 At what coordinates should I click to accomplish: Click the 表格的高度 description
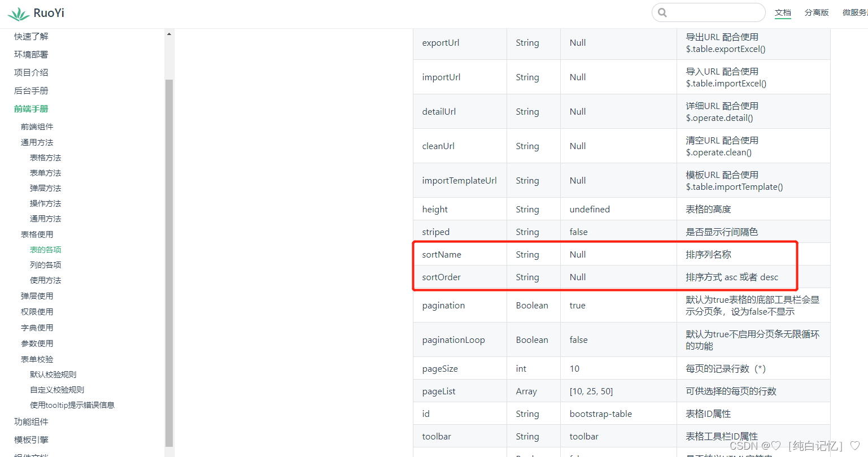point(708,209)
